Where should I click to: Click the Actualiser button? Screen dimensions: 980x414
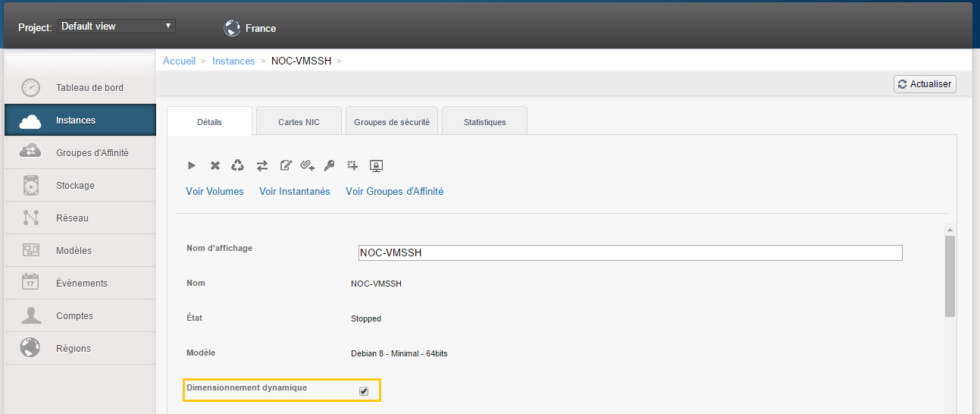[925, 84]
